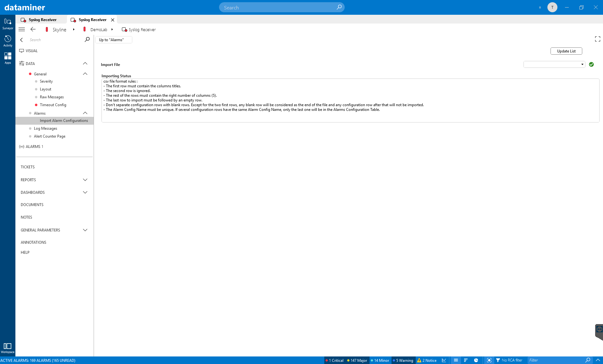The width and height of the screenshot is (603, 364).
Task: Open the Workspace icon
Action: click(8, 348)
